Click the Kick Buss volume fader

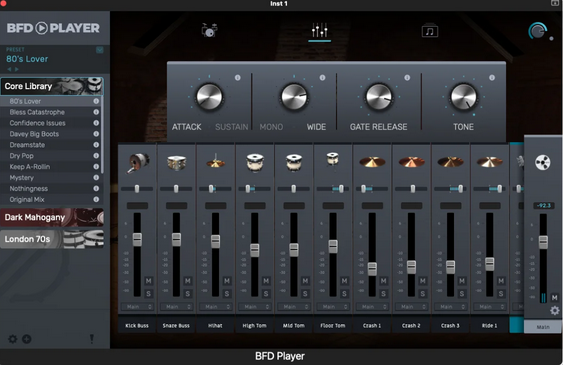(x=137, y=239)
